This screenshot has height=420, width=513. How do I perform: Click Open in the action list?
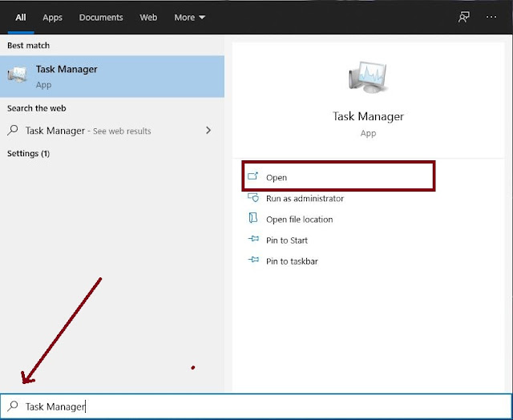coord(338,177)
